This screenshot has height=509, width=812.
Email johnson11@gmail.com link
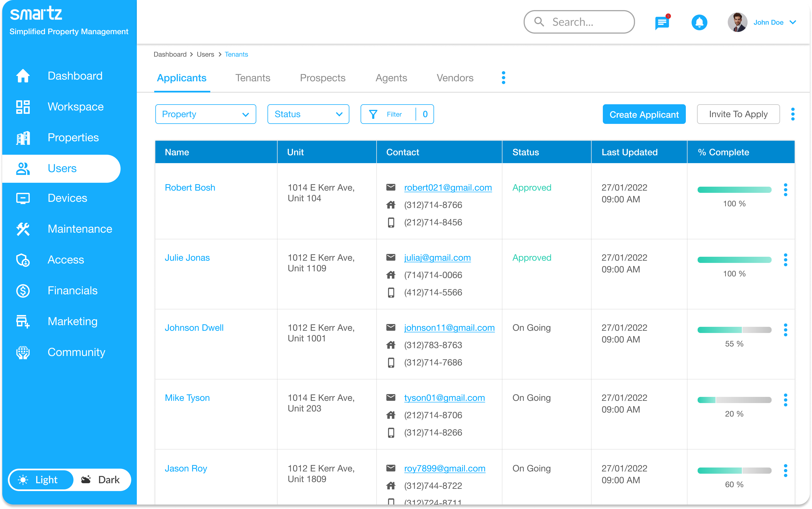pos(449,328)
